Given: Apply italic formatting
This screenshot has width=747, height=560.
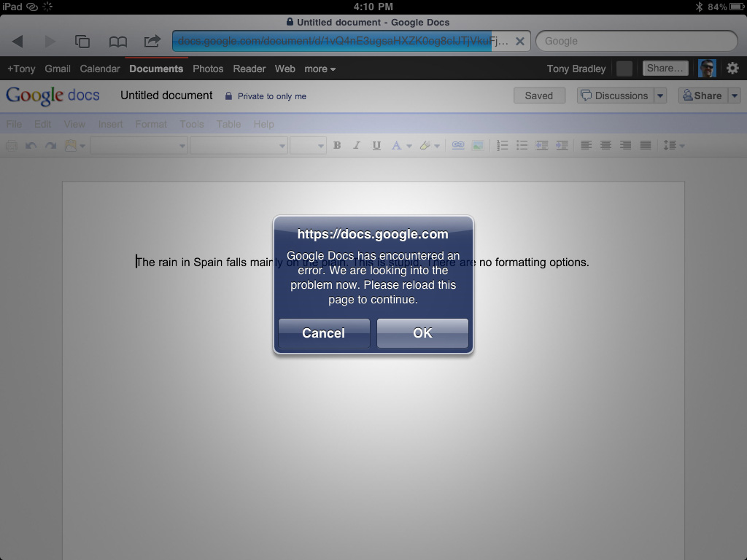Looking at the screenshot, I should pos(356,145).
